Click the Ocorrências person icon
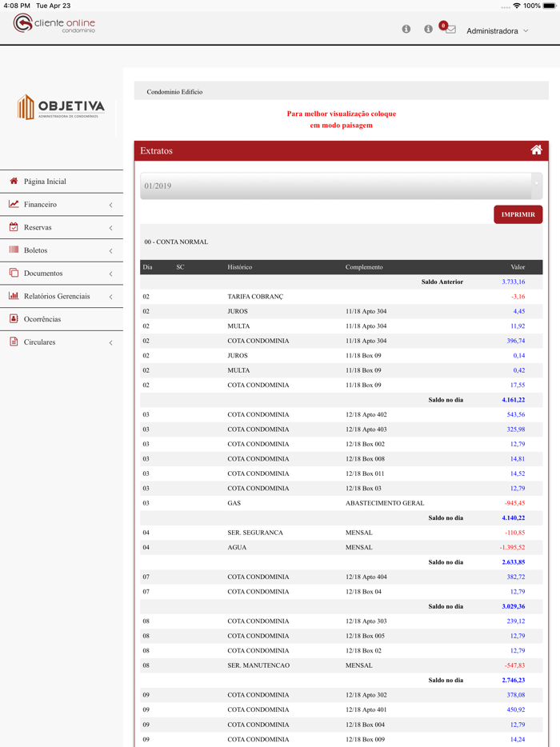 (14, 318)
